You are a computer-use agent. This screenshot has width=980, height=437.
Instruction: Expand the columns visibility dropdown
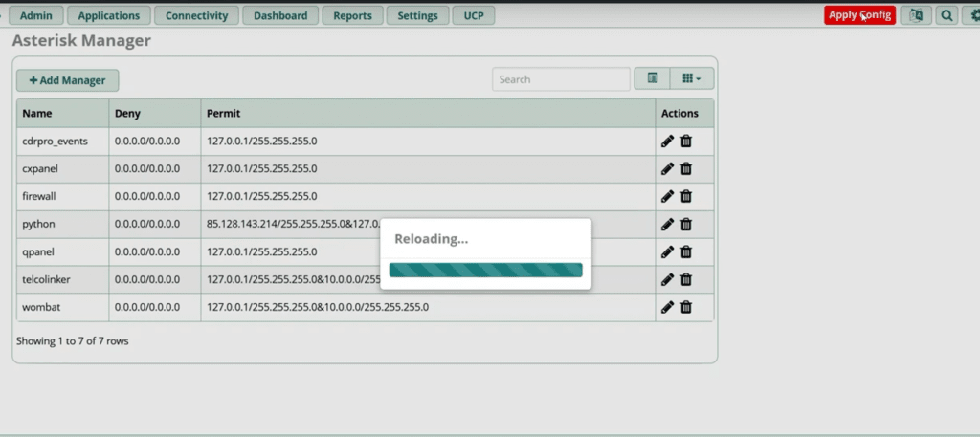692,79
